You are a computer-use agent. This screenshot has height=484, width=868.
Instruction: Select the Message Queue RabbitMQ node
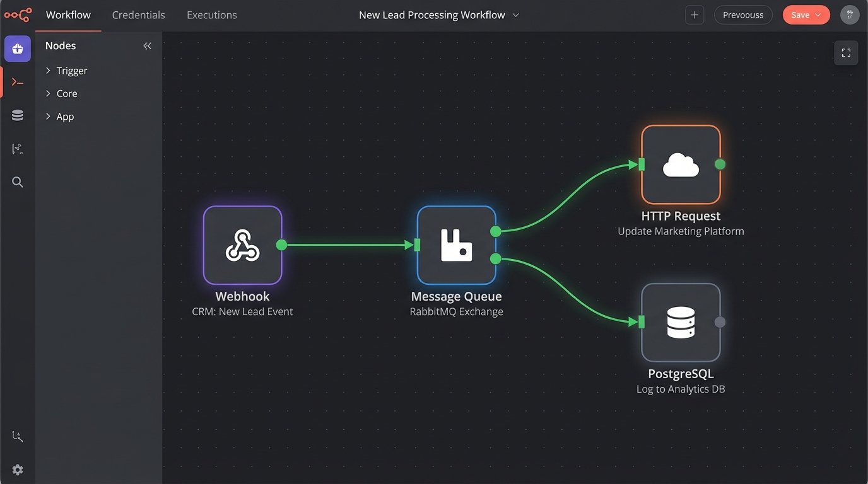pos(456,245)
